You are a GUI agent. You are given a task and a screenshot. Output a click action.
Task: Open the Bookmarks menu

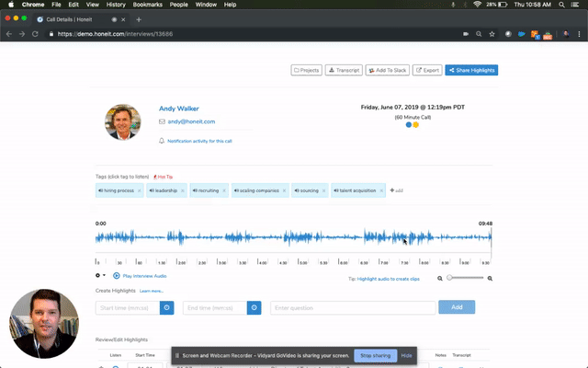[x=148, y=5]
